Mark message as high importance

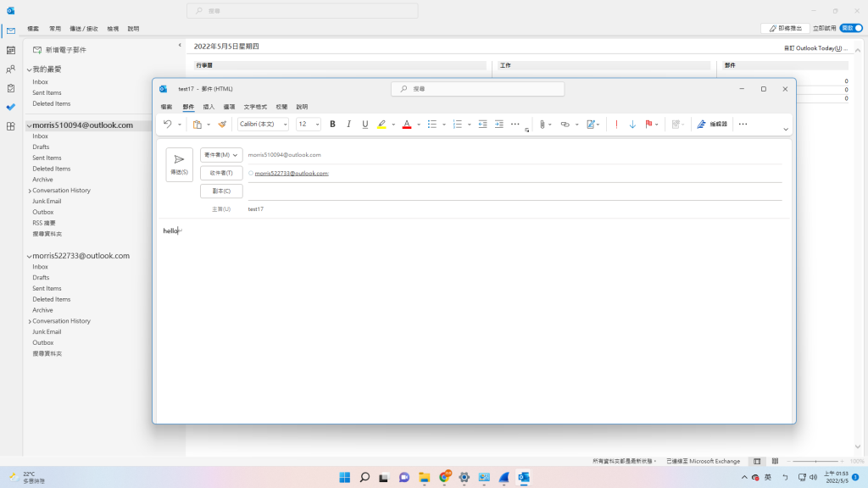[616, 125]
